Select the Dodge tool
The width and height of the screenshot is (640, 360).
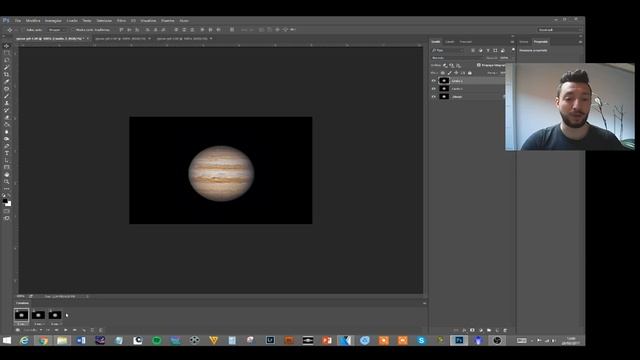[7, 139]
